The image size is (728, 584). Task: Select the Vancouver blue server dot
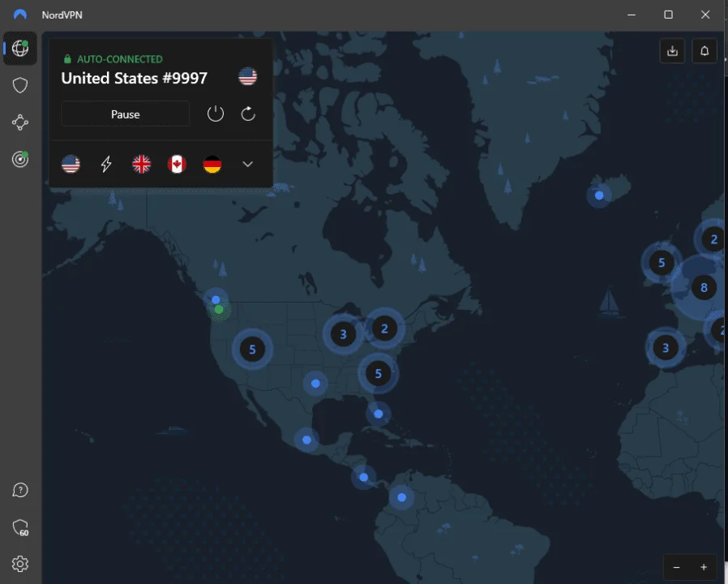click(216, 299)
